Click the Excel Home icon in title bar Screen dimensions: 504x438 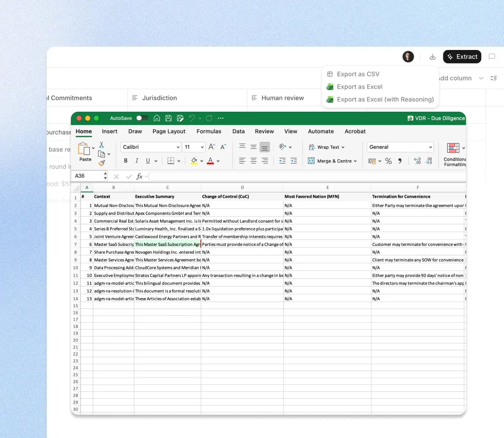157,118
